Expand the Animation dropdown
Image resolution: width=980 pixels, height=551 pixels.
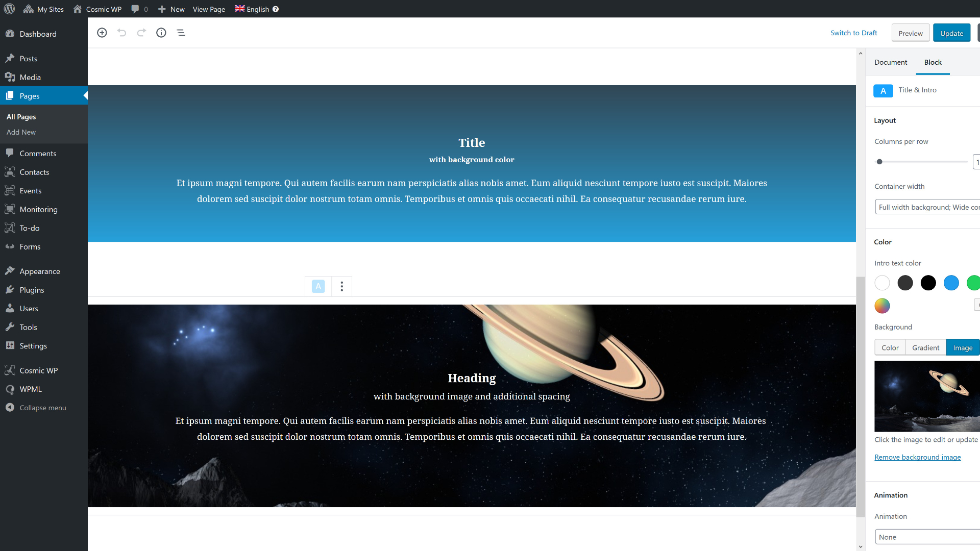(927, 536)
